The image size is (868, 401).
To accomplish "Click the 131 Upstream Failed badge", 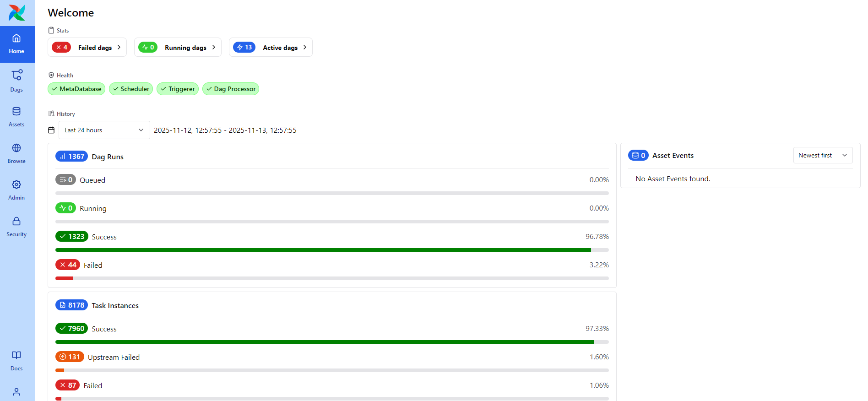I will click(70, 357).
